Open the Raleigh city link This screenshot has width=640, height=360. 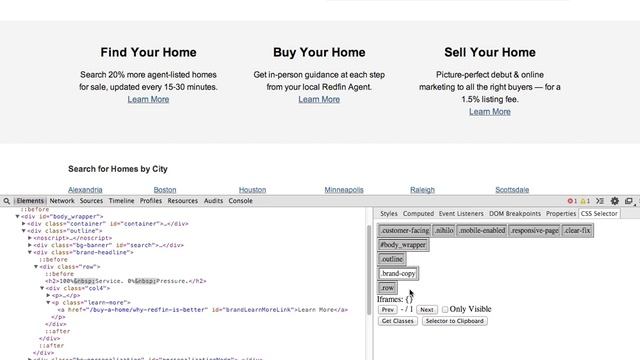pos(422,190)
